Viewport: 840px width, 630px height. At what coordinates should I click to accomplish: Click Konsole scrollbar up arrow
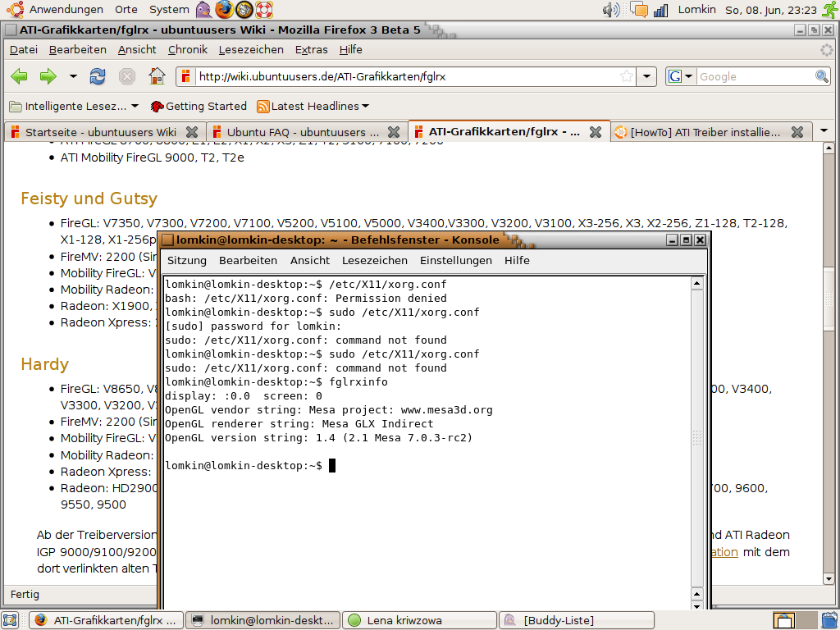[x=697, y=283]
